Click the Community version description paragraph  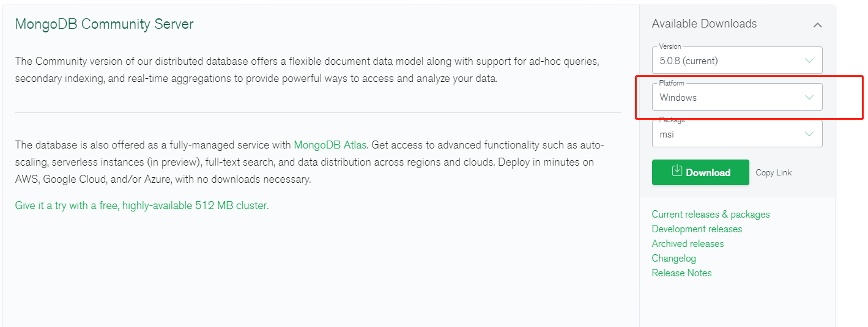307,70
